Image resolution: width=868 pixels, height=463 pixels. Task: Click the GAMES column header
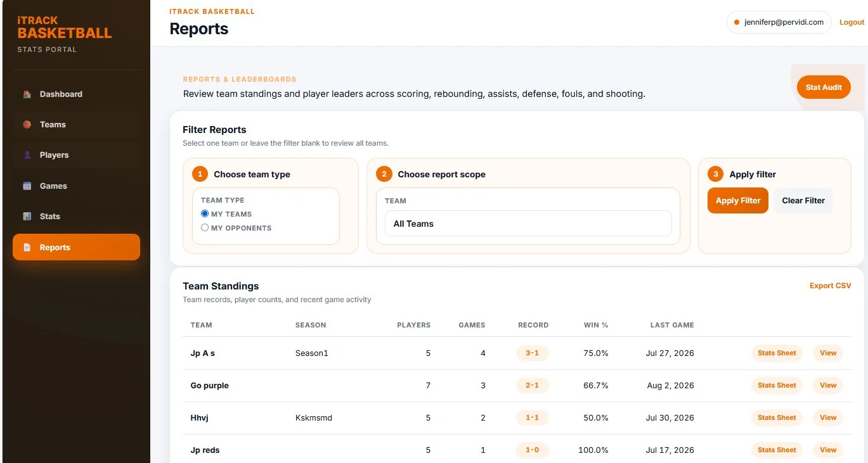point(472,325)
